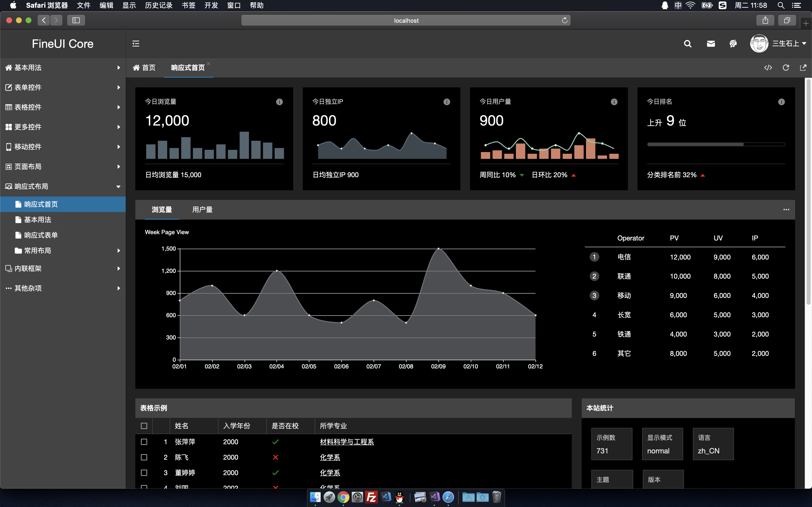Click the search icon in header
This screenshot has width=812, height=507.
(x=688, y=44)
